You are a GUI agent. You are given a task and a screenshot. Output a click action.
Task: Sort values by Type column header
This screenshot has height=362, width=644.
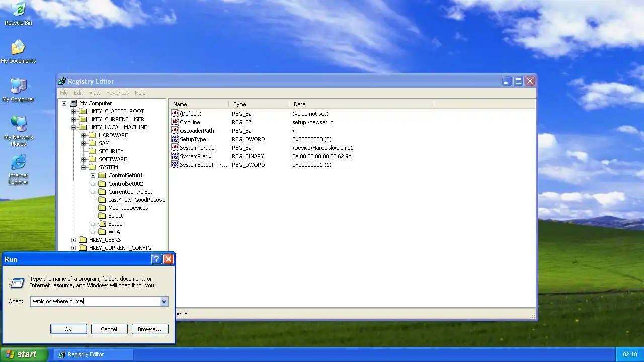click(259, 104)
